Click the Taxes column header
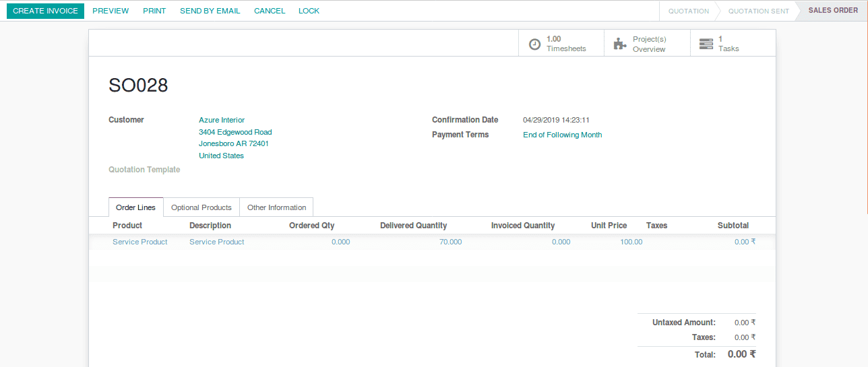This screenshot has width=868, height=367. click(x=656, y=226)
